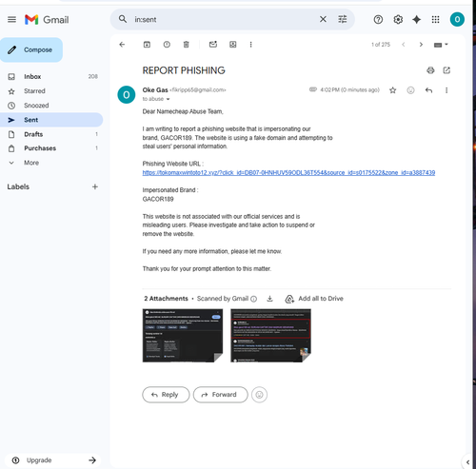The width and height of the screenshot is (476, 469).
Task: Open the message More options menu
Action: click(x=446, y=90)
